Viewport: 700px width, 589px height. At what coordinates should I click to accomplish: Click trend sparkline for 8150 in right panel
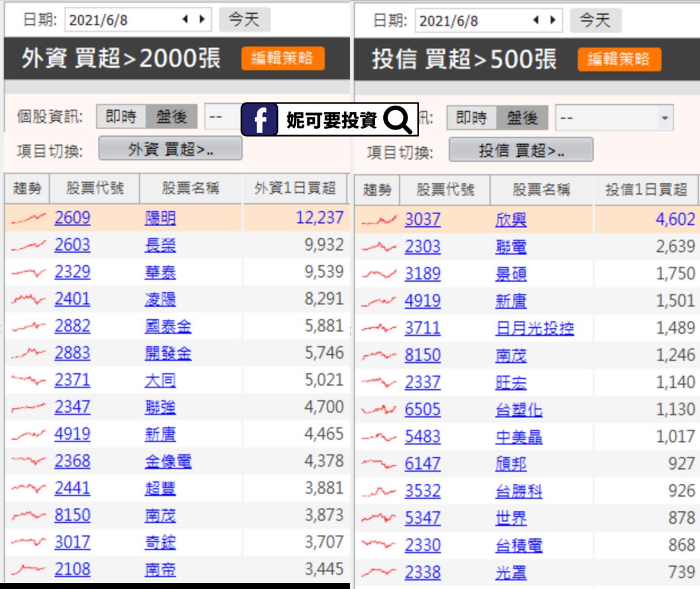pos(379,356)
